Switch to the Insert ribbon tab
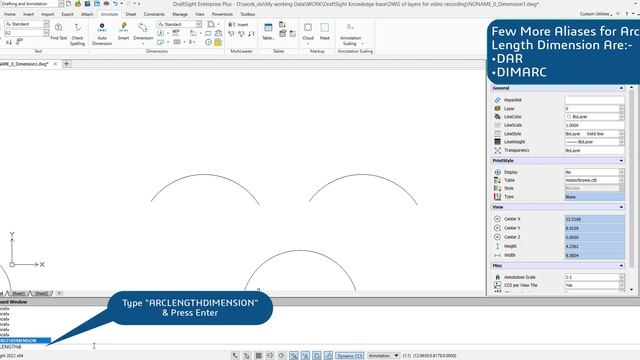 [x=28, y=14]
